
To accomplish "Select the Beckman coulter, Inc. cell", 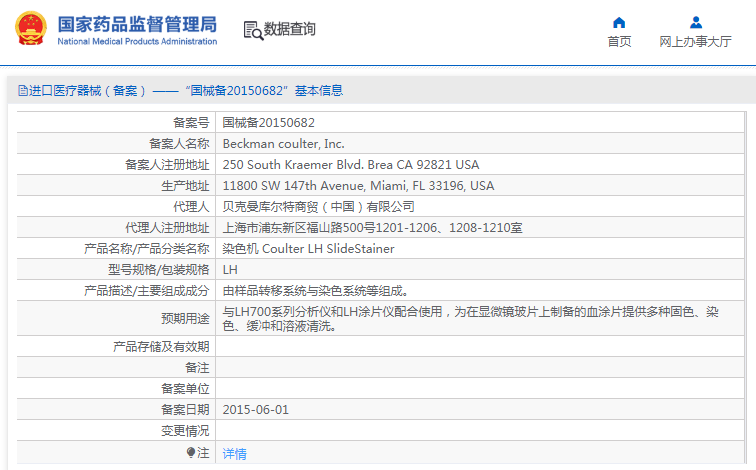I will pos(283,144).
